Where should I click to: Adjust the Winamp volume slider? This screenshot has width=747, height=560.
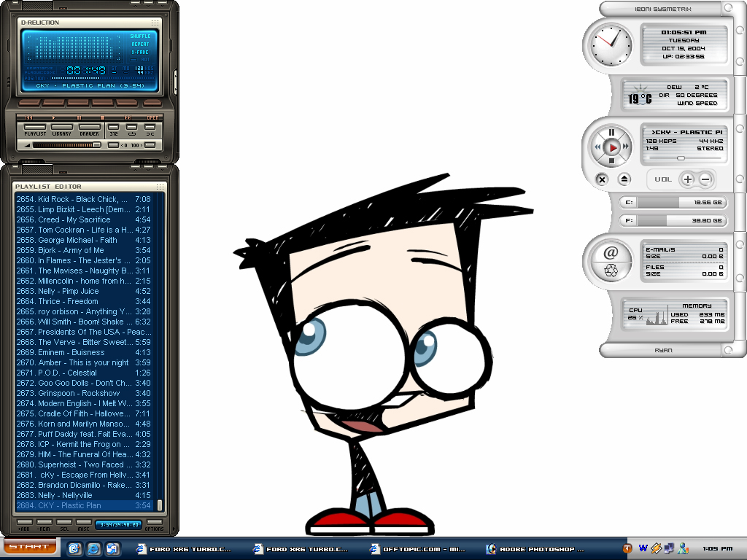point(66,145)
